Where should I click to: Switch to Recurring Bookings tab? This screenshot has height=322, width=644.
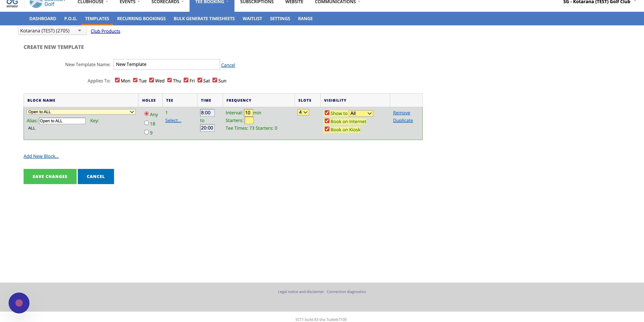[x=141, y=19]
